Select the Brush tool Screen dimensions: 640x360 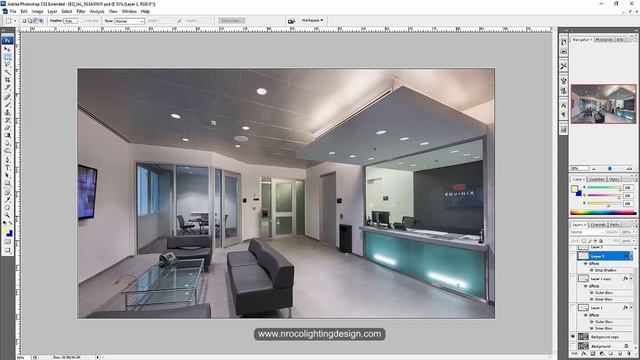click(x=7, y=104)
